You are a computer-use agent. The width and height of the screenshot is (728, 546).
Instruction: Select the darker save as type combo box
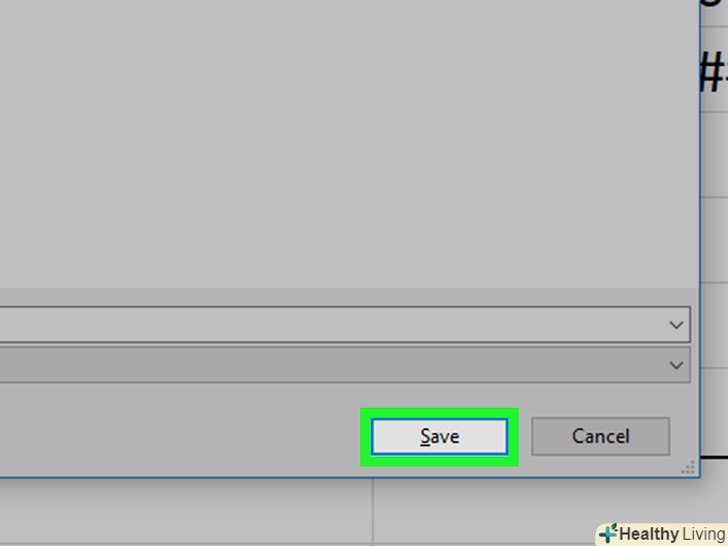(344, 365)
